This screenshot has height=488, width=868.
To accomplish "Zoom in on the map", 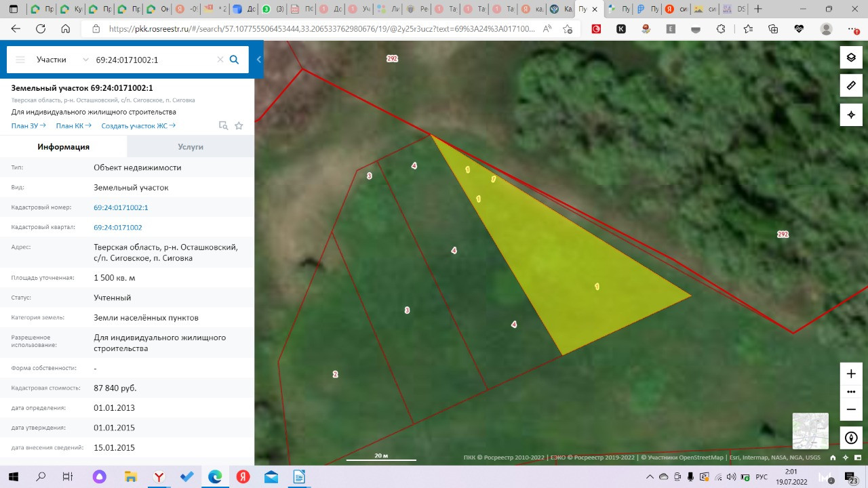I will [x=851, y=373].
